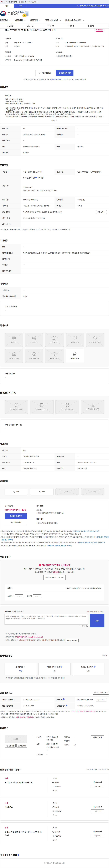109x868 pixels.
Task: Select the 복리후생 section tab
Action: [x=71, y=26]
